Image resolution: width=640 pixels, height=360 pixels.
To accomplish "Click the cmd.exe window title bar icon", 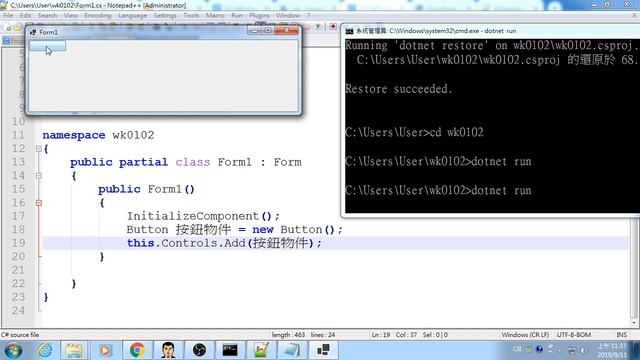I will [x=349, y=31].
